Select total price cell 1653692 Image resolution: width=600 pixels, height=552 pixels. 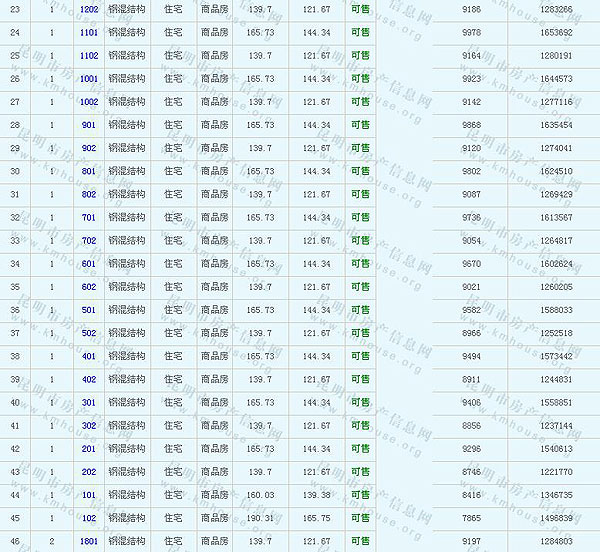(555, 32)
